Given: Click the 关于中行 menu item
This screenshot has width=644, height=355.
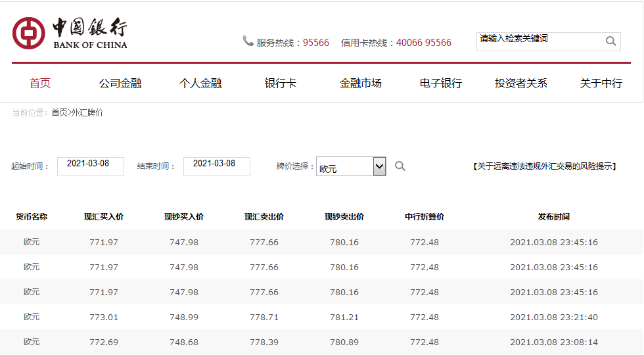Looking at the screenshot, I should [x=601, y=83].
